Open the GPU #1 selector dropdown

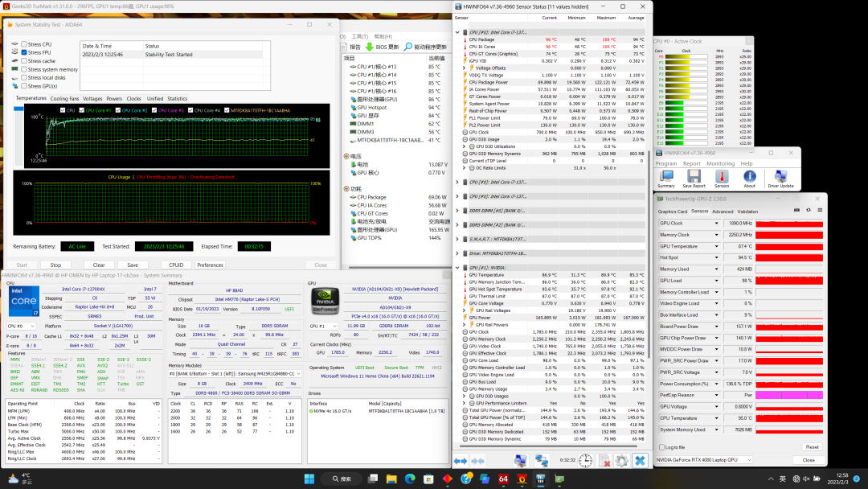coord(323,326)
